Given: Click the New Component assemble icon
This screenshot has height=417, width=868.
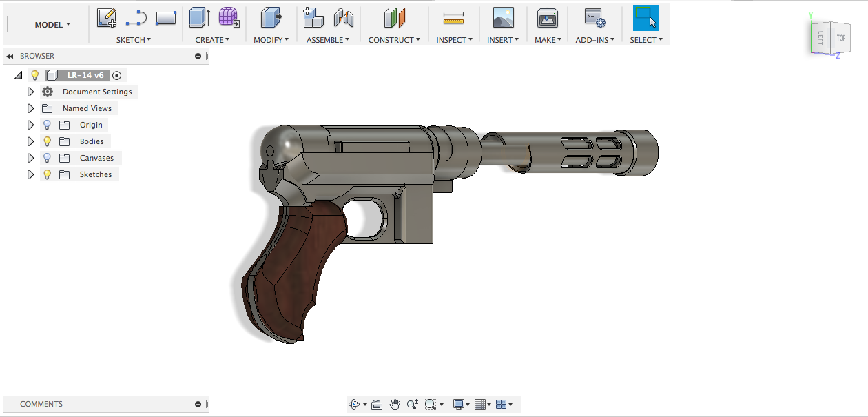Looking at the screenshot, I should (313, 17).
